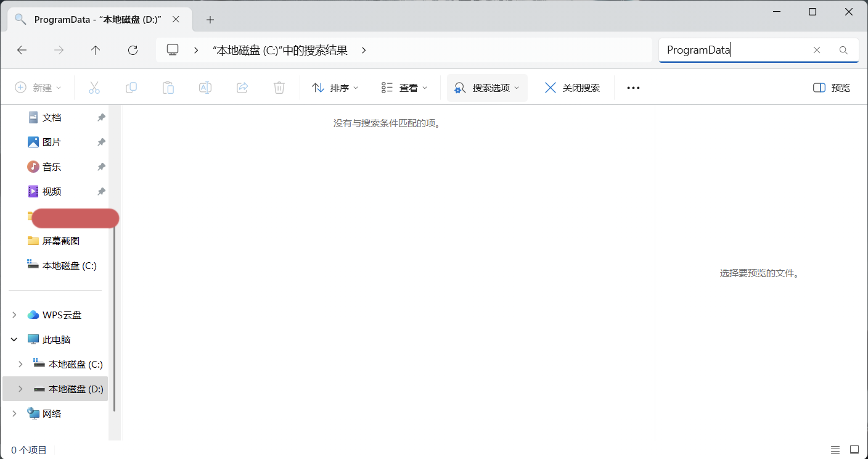This screenshot has width=868, height=459.
Task: Click the Delete trash icon
Action: [x=279, y=88]
